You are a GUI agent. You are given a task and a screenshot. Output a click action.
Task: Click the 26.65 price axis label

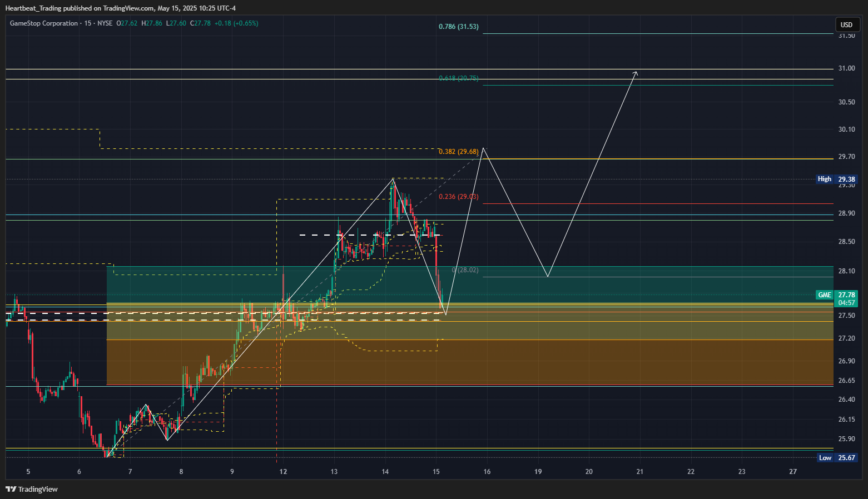pos(846,381)
